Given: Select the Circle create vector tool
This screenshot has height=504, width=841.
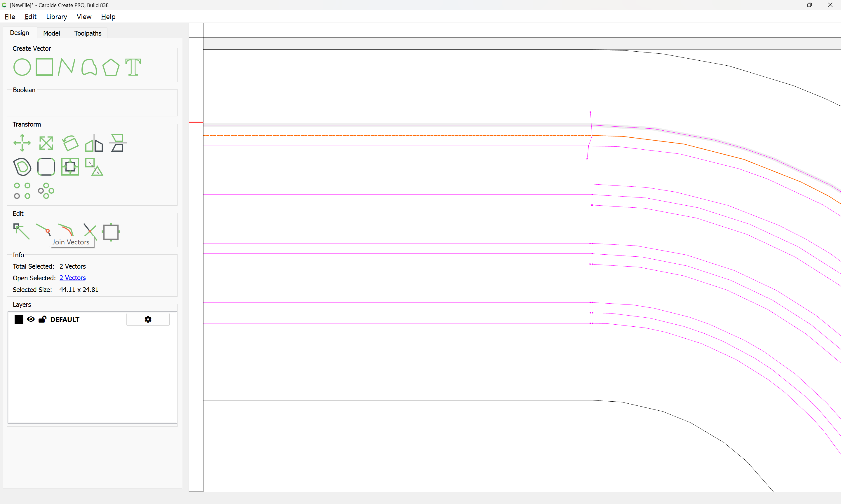Looking at the screenshot, I should [x=22, y=67].
